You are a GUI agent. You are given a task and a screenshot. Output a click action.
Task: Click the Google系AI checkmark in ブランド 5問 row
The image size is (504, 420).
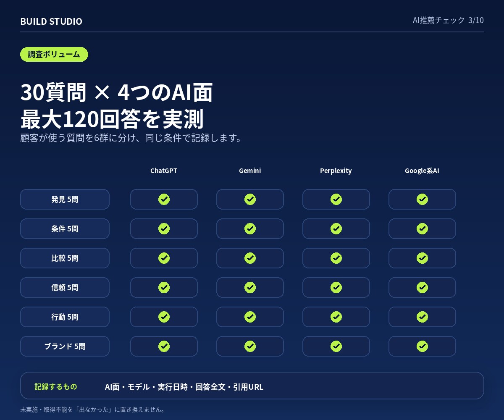422,346
